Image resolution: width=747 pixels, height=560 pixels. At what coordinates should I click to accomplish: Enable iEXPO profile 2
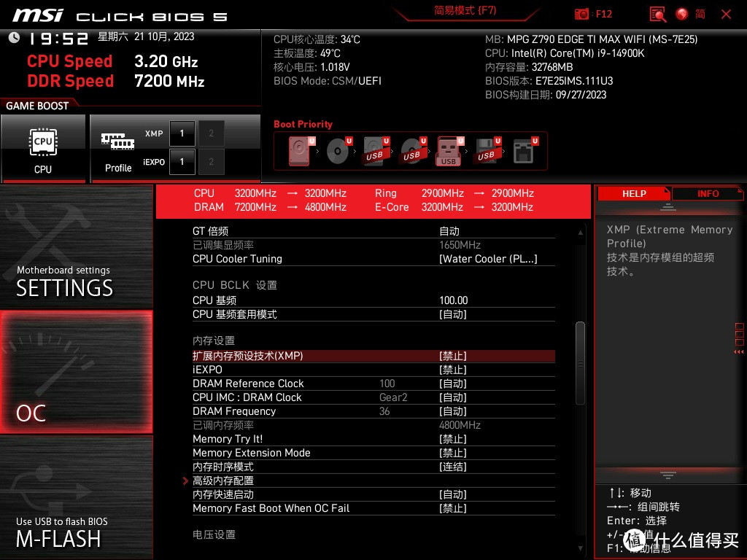click(x=211, y=161)
